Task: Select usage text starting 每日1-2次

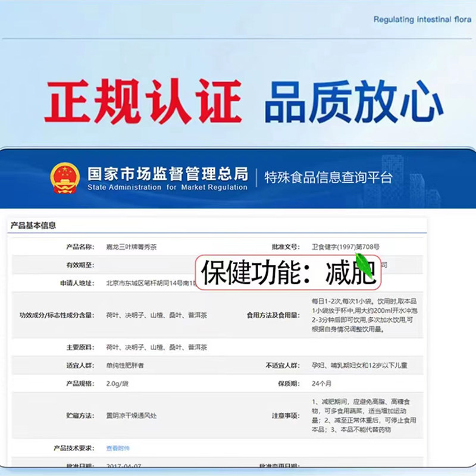Action: click(x=365, y=315)
